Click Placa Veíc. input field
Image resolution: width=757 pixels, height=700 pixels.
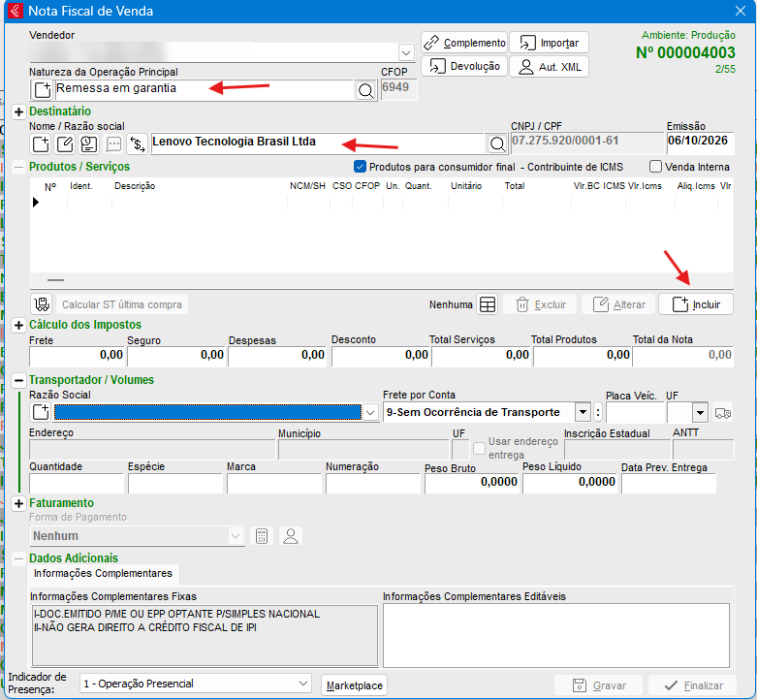pos(635,413)
